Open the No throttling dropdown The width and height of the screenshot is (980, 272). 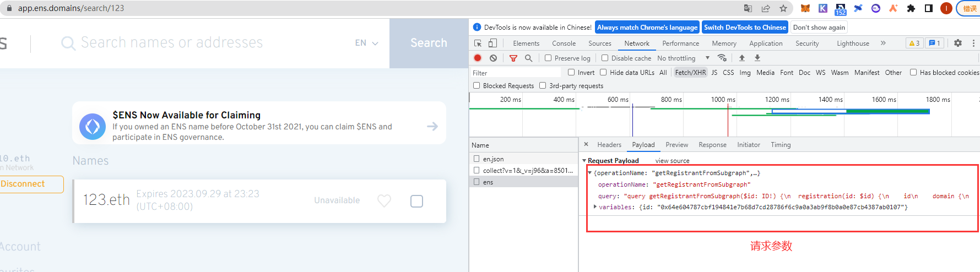tap(683, 58)
